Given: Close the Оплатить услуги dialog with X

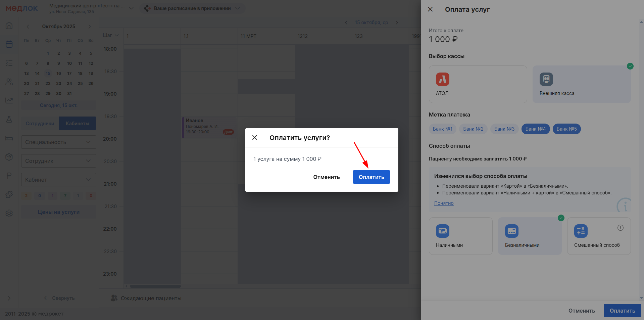Looking at the screenshot, I should pyautogui.click(x=255, y=138).
